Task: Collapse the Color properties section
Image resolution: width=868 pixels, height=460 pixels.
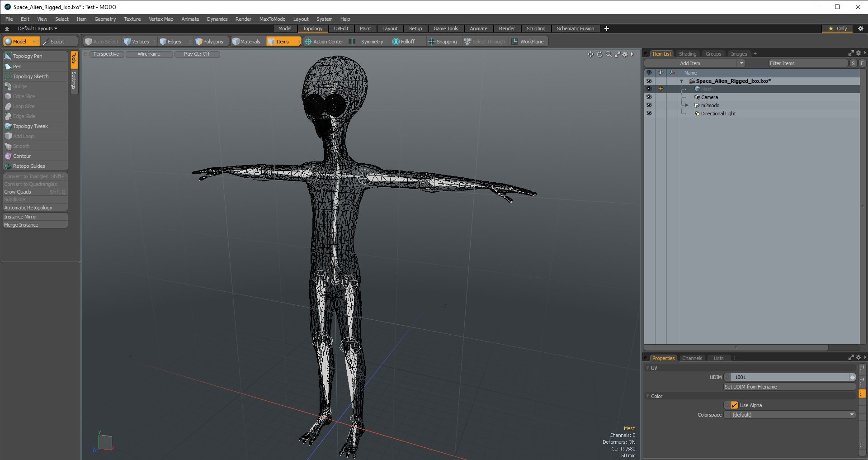Action: (647, 396)
